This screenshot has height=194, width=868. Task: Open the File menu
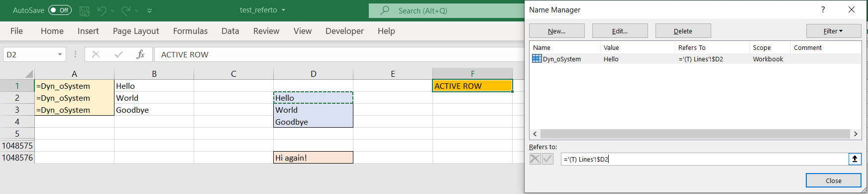click(16, 31)
